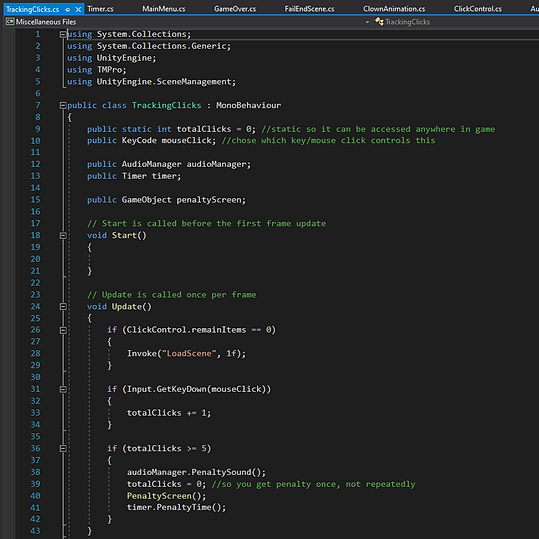The height and width of the screenshot is (539, 539).
Task: Collapse the remainItems if block
Action: (63, 330)
